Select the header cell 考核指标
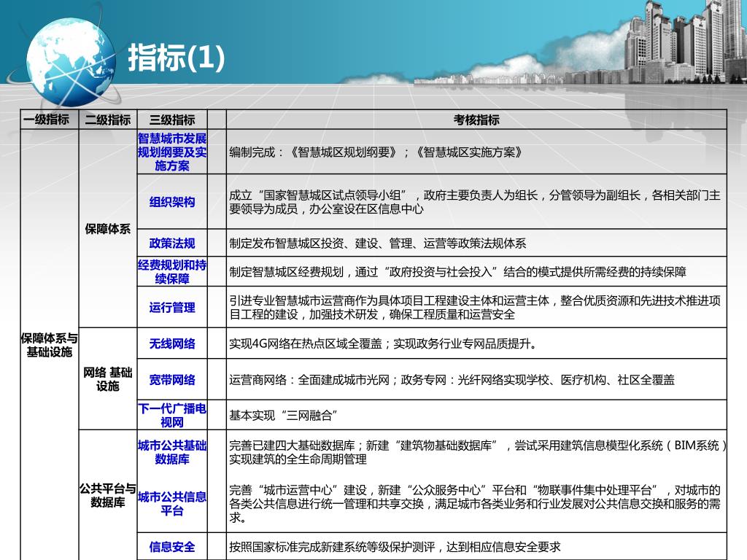 pyautogui.click(x=476, y=120)
